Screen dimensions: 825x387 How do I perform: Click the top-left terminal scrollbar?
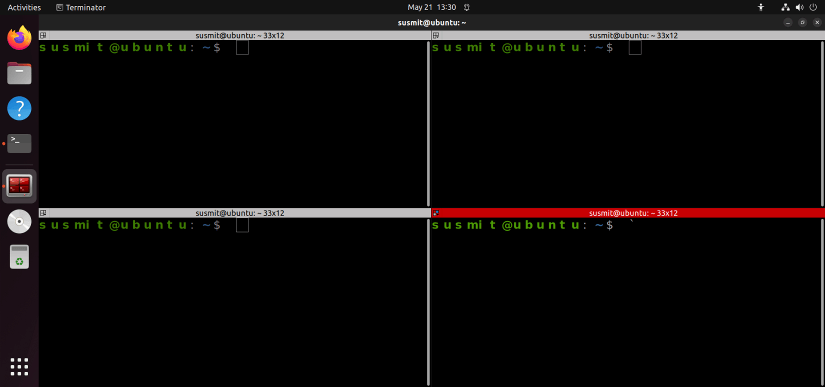(x=428, y=124)
